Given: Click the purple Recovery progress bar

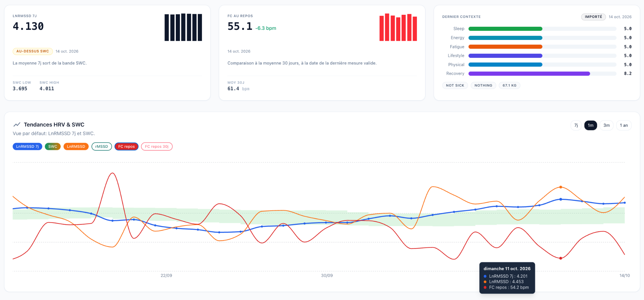Looking at the screenshot, I should [x=529, y=74].
